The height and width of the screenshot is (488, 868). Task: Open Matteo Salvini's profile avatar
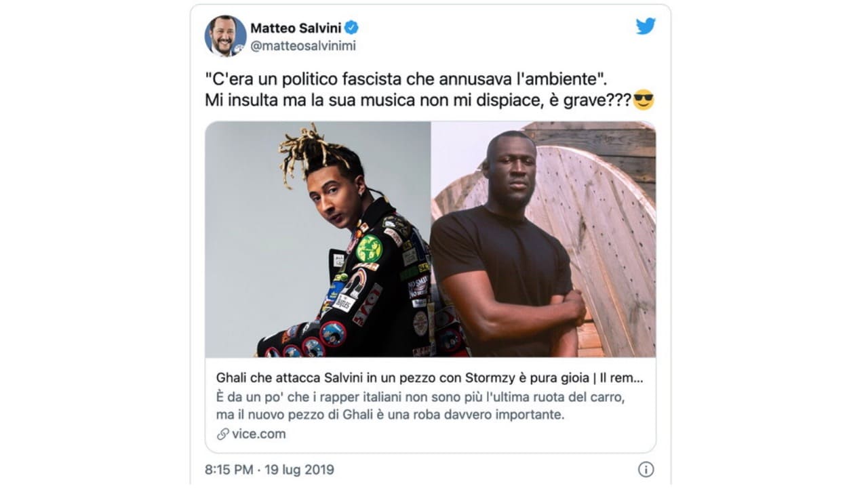tap(225, 36)
